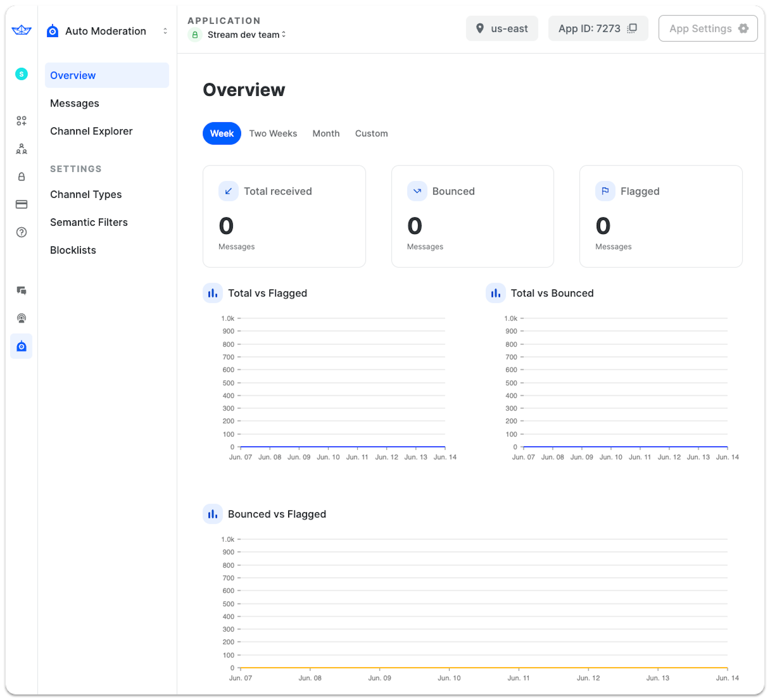
Task: Open the Video calling product icon
Action: 21,318
